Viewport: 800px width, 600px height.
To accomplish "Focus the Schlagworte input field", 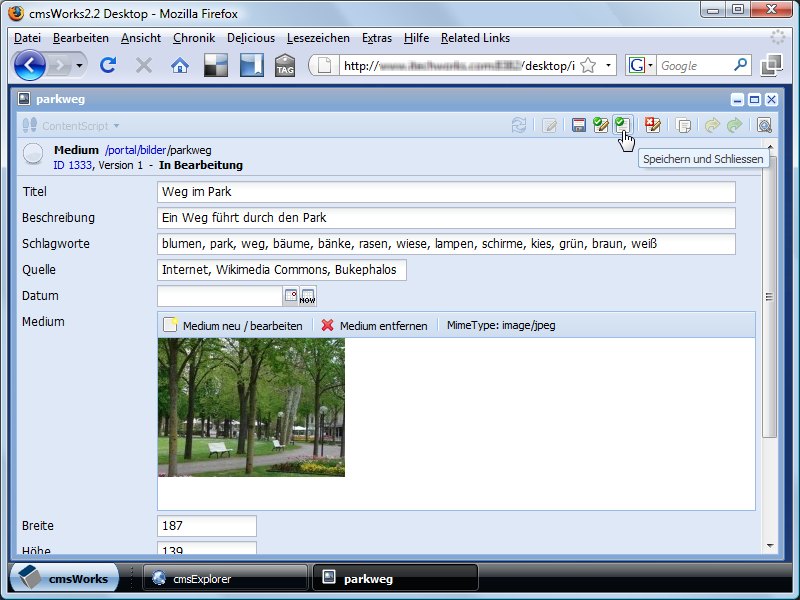I will (446, 244).
